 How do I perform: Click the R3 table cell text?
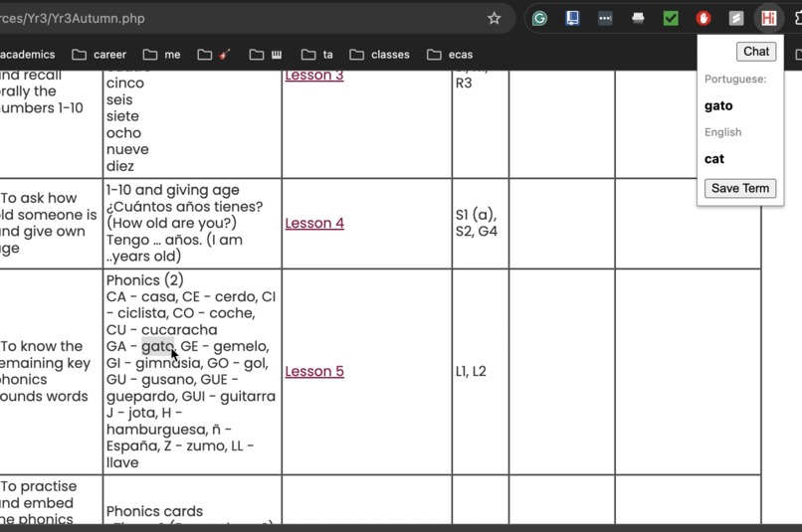464,83
